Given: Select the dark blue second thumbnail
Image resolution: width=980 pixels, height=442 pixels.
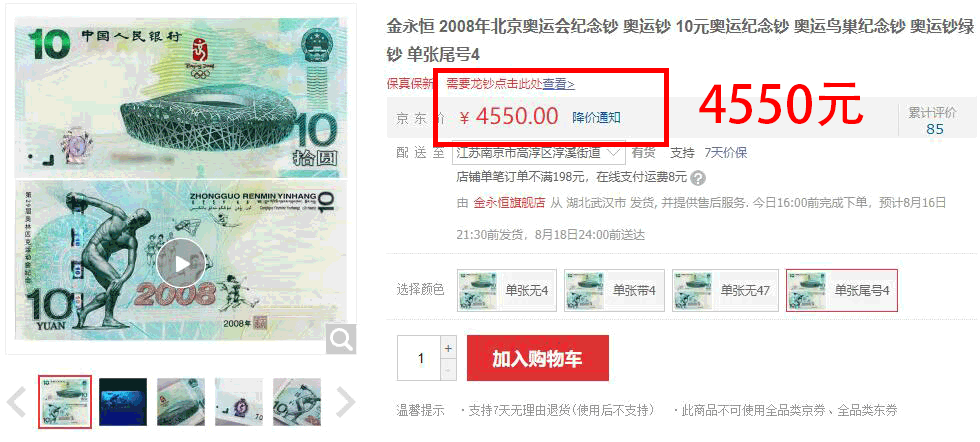Looking at the screenshot, I should point(123,402).
